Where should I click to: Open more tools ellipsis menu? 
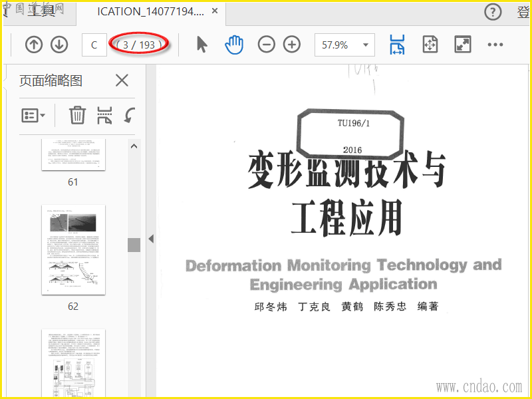pos(495,45)
